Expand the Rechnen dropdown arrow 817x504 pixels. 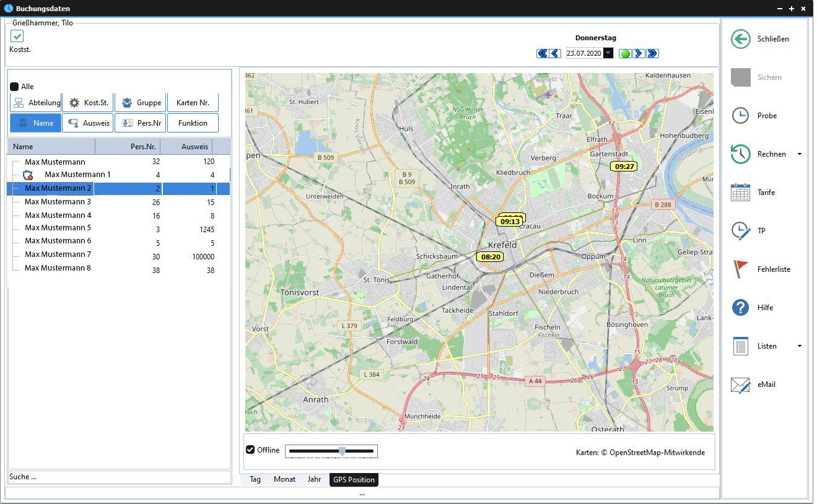(x=799, y=154)
